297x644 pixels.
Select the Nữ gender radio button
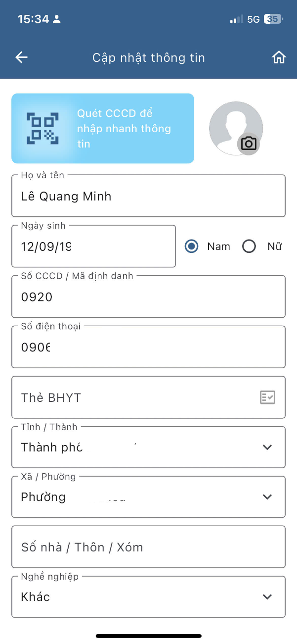coord(249,246)
